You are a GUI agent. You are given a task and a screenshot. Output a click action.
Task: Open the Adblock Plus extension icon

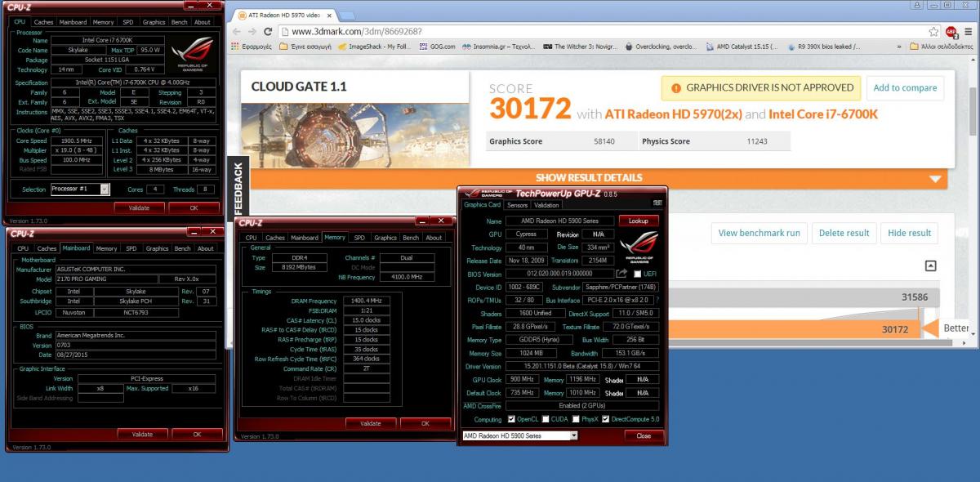tap(951, 32)
